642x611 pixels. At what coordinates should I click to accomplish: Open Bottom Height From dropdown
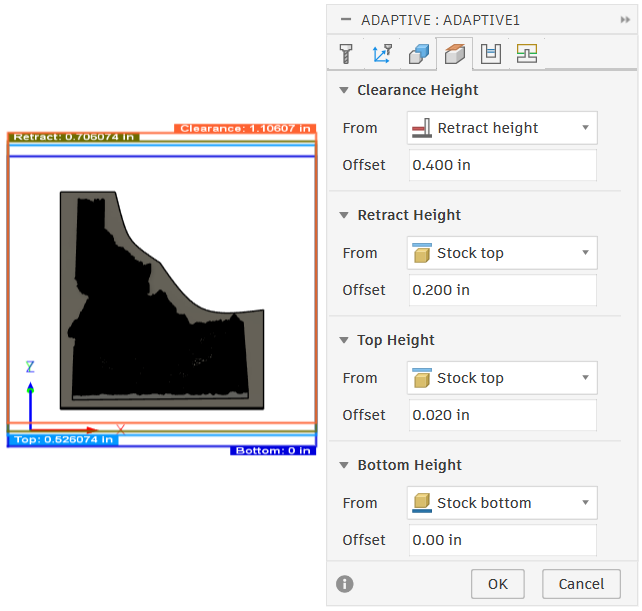pyautogui.click(x=502, y=503)
